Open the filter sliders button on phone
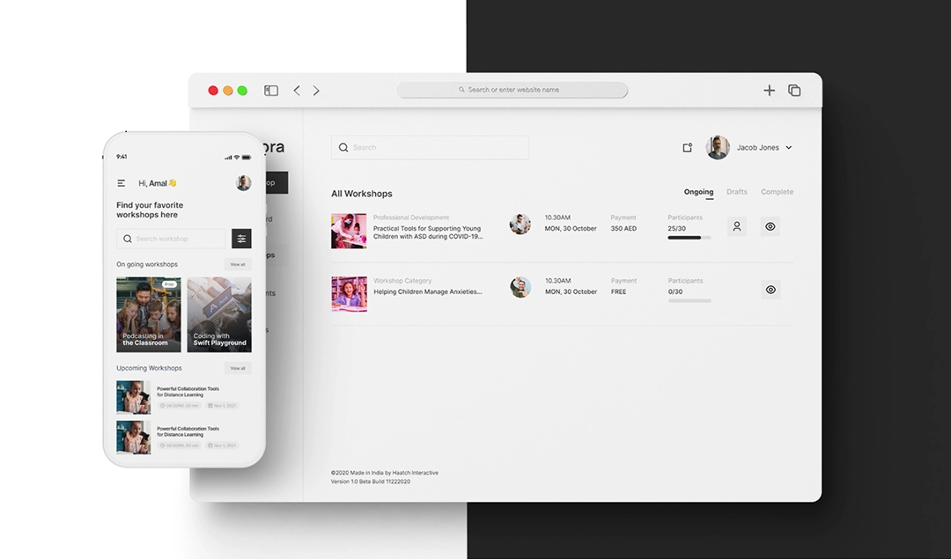This screenshot has width=951, height=560. (241, 239)
